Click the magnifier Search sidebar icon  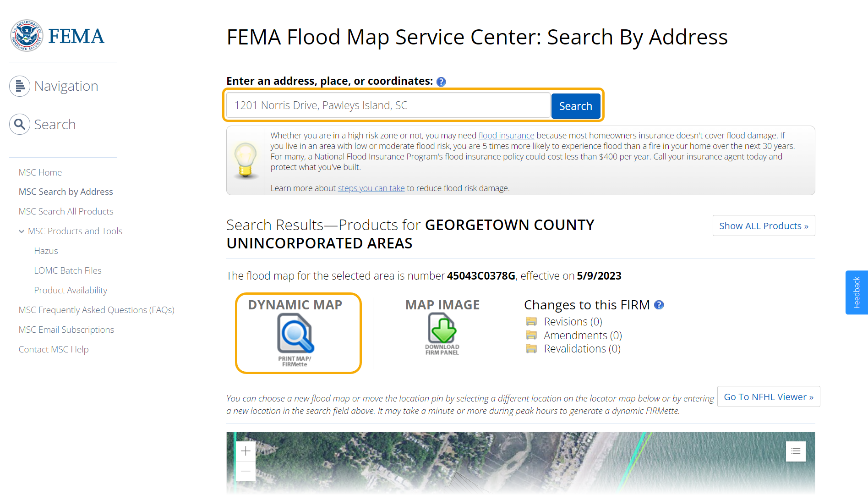point(20,124)
